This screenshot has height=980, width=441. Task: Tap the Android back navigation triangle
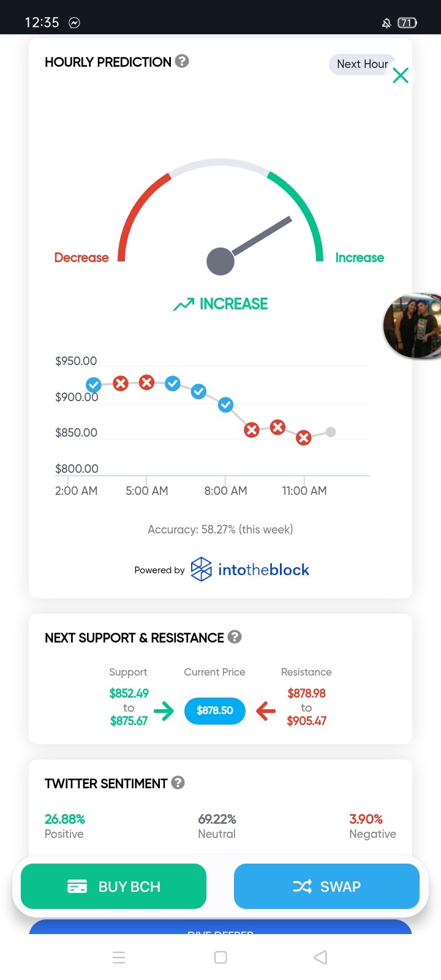[320, 957]
